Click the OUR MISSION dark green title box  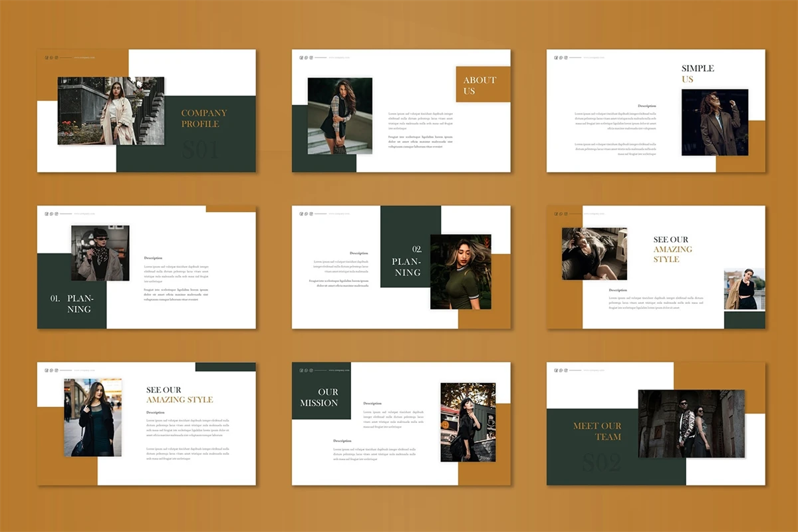[x=321, y=398]
